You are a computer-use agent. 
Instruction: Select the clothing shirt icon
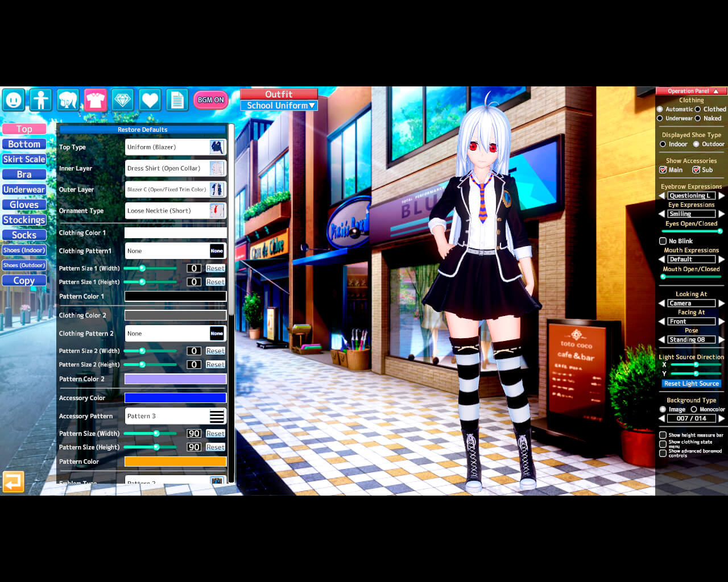(x=96, y=100)
